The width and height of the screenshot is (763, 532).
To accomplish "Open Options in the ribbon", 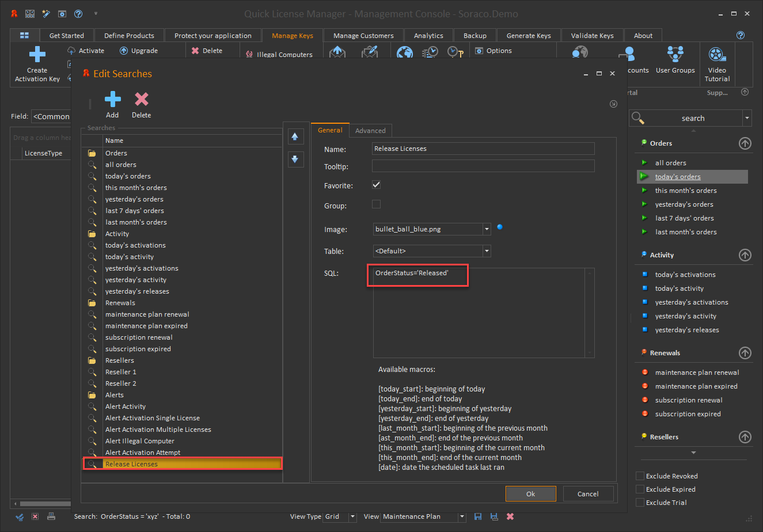I will click(494, 51).
